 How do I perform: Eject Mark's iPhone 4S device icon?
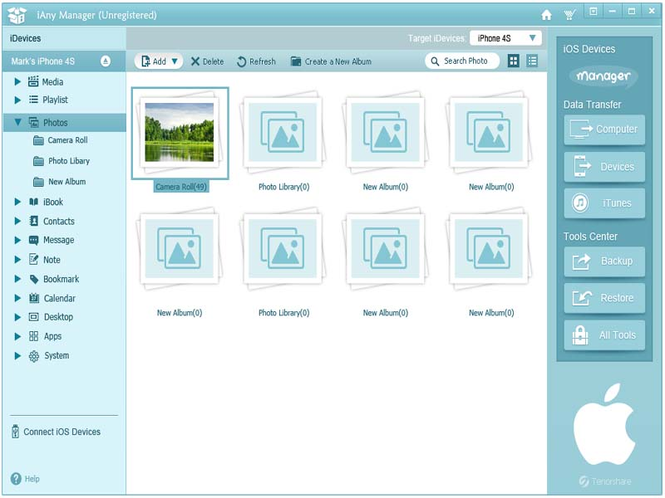(106, 61)
